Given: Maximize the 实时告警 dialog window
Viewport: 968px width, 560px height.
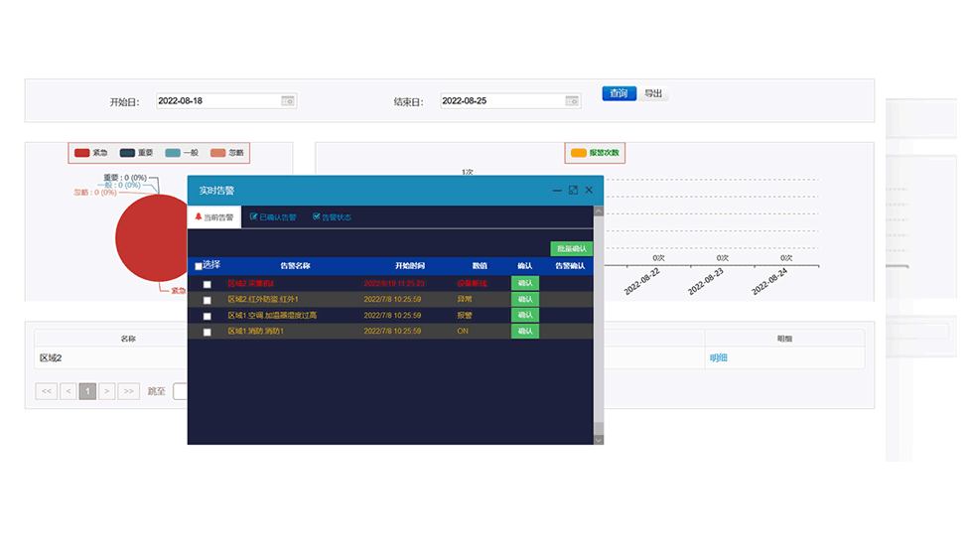Looking at the screenshot, I should [x=573, y=190].
